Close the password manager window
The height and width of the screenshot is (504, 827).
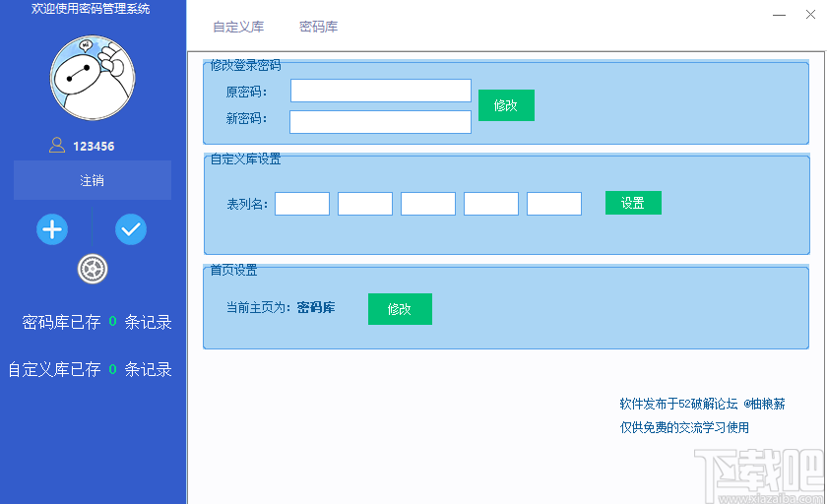[810, 15]
